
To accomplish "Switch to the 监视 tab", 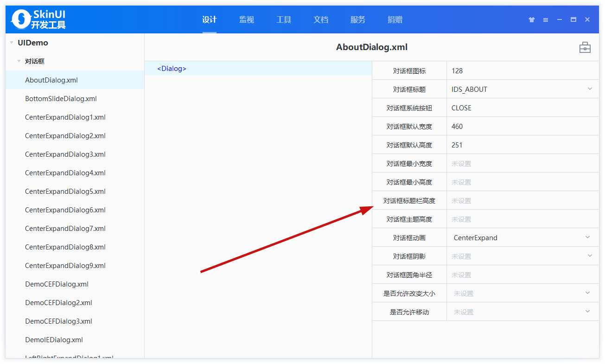I will tap(247, 19).
